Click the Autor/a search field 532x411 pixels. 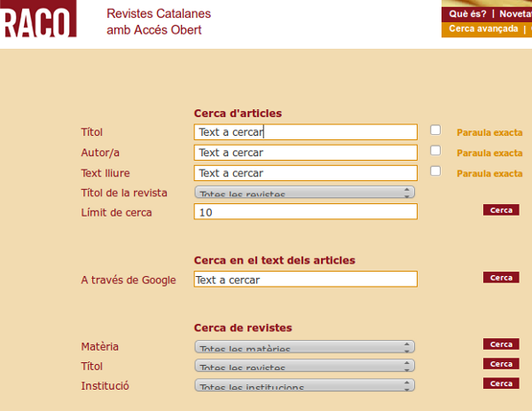[x=305, y=153]
